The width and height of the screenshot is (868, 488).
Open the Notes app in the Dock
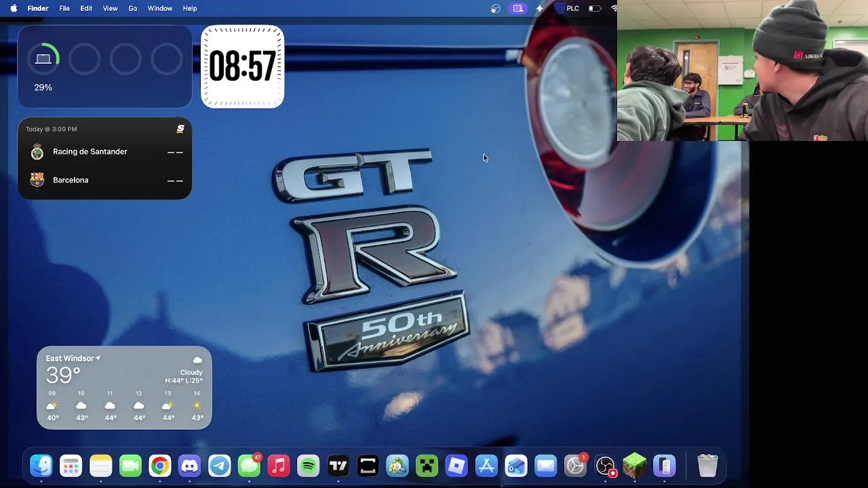click(101, 466)
